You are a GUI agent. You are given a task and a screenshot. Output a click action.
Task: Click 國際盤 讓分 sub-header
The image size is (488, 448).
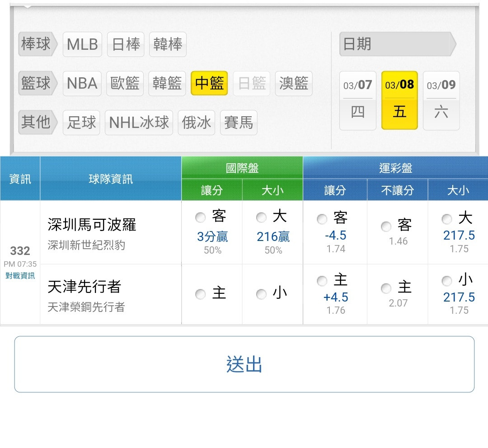211,190
